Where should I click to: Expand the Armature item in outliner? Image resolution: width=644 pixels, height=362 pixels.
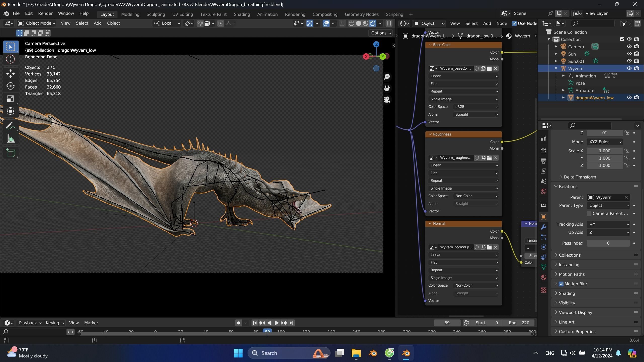[x=563, y=90]
